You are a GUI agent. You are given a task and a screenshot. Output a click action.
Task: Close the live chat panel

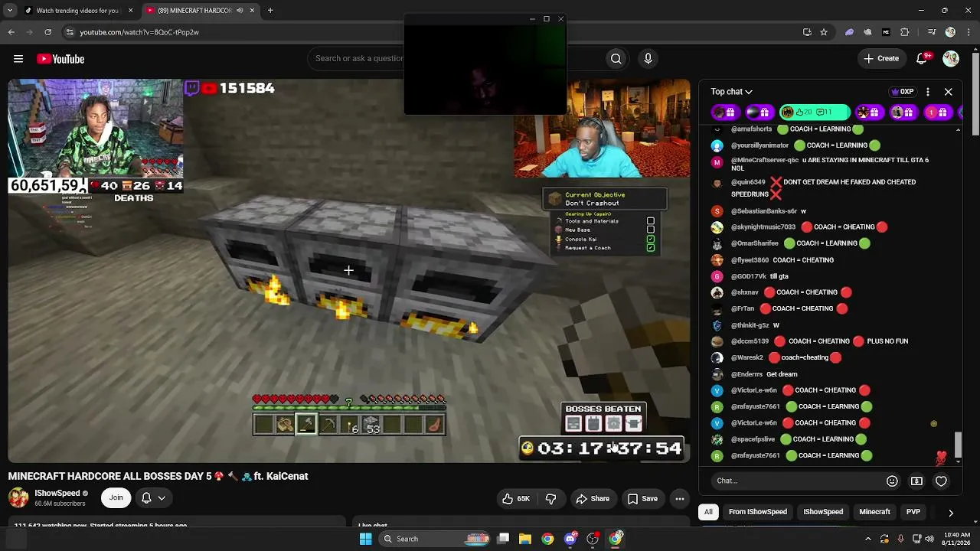tap(948, 92)
